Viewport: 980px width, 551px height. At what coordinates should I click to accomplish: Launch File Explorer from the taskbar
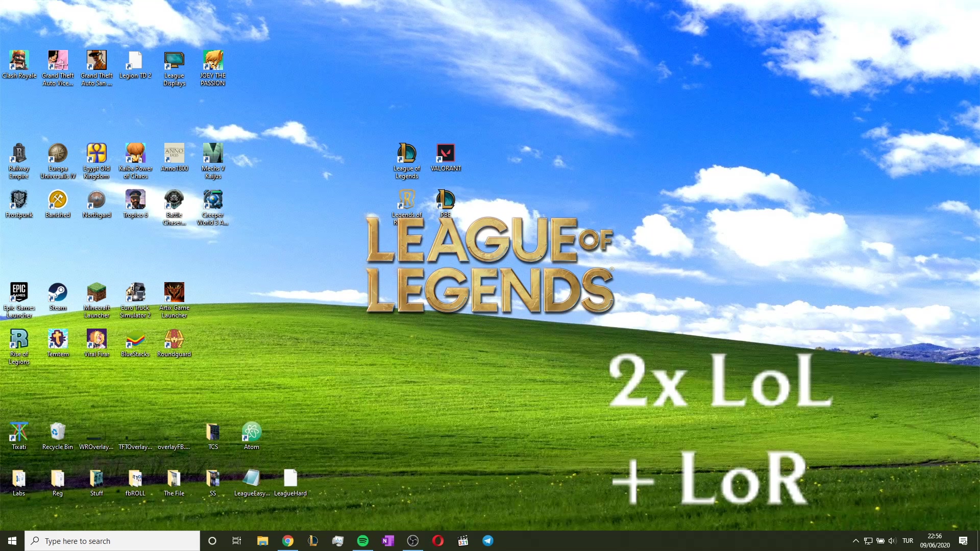(262, 541)
